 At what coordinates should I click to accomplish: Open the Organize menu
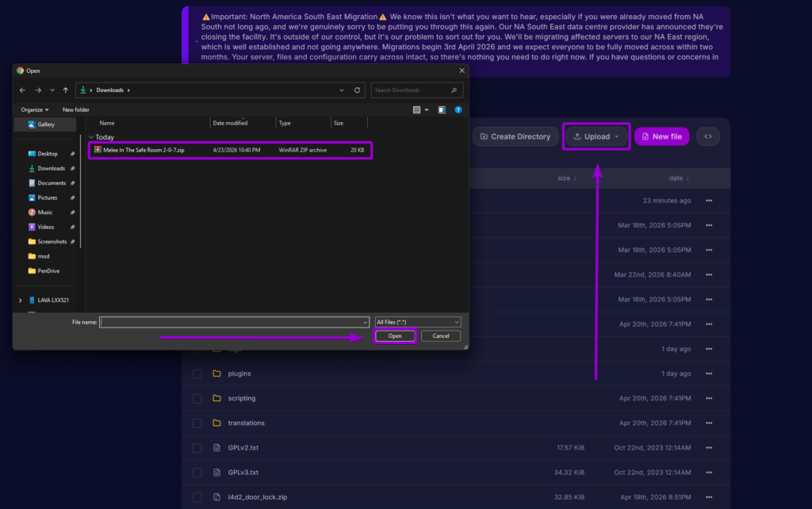point(34,109)
